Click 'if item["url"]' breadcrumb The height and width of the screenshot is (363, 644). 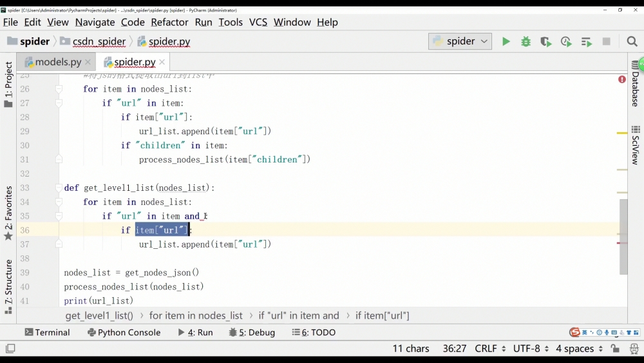tap(383, 316)
